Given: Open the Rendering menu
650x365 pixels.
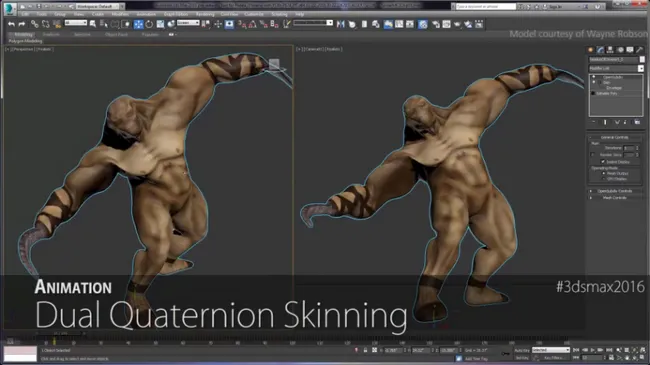Looking at the screenshot, I should coord(205,14).
